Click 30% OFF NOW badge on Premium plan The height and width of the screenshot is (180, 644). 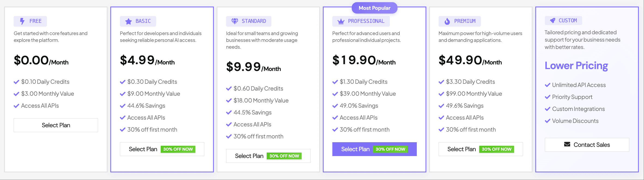point(496,149)
